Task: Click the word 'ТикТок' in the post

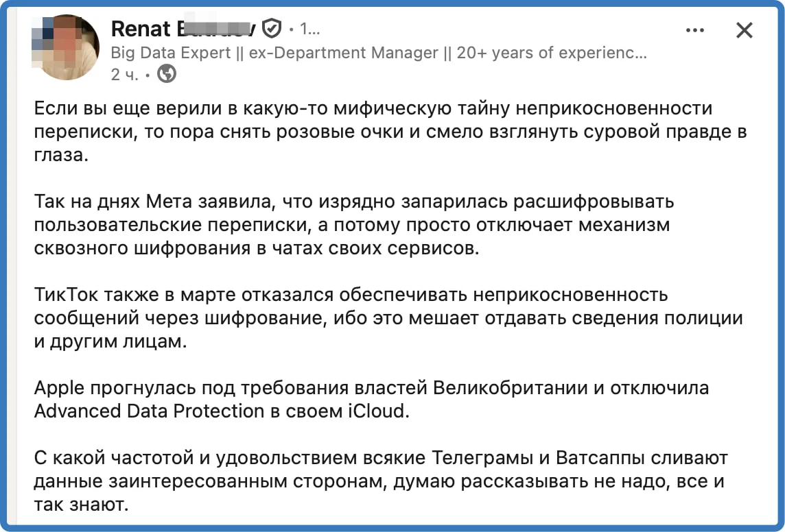Action: 66,295
